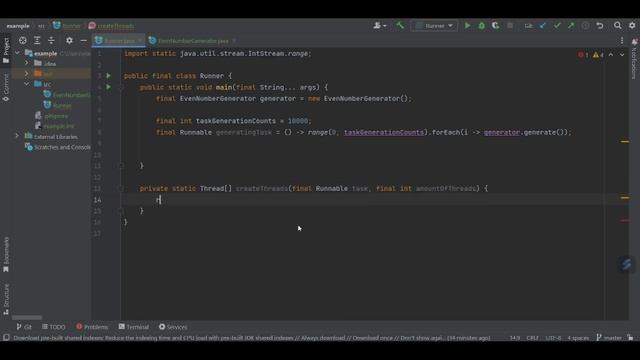Screen dimensions: 640x360
Task: Commit changes with green checkmark icon
Action: 557,26
